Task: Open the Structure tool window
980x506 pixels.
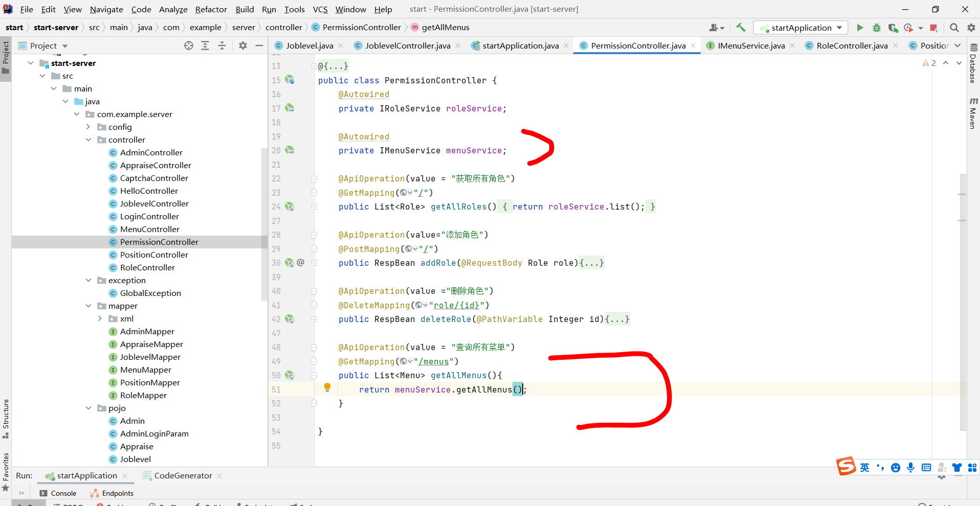Action: 6,418
